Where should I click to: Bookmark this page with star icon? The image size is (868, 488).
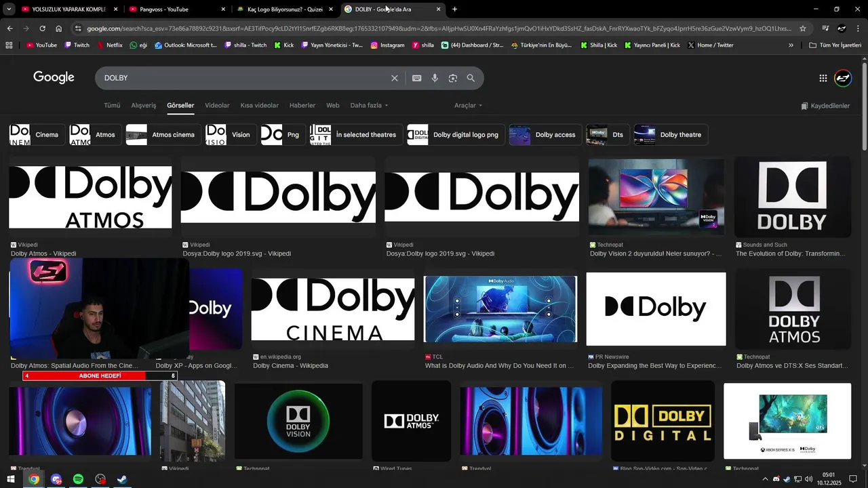[803, 28]
